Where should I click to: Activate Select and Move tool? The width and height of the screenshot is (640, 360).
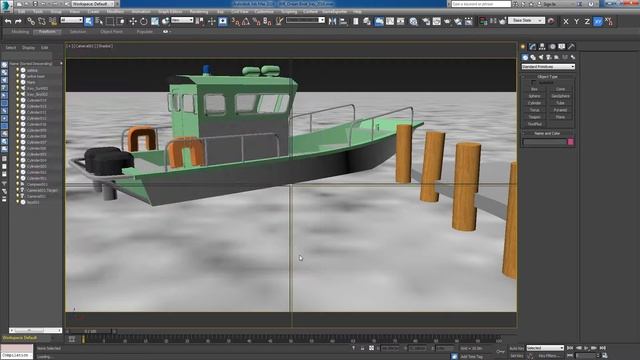click(133, 21)
